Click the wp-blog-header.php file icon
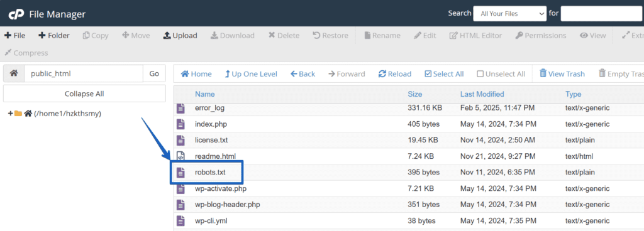644x231 pixels. coord(180,205)
